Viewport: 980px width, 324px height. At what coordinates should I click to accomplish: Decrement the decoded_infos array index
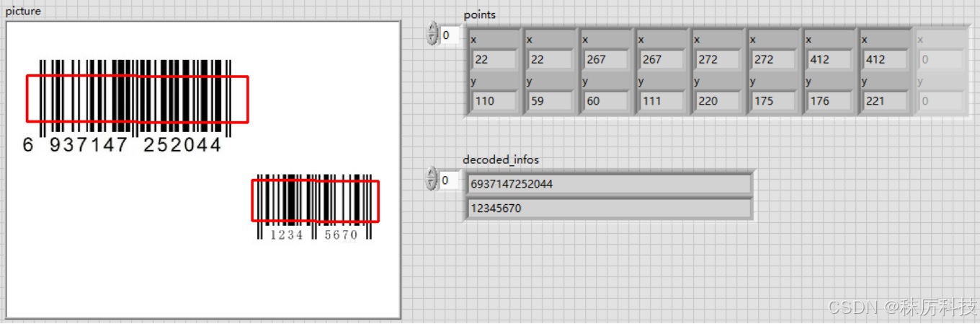(x=432, y=184)
